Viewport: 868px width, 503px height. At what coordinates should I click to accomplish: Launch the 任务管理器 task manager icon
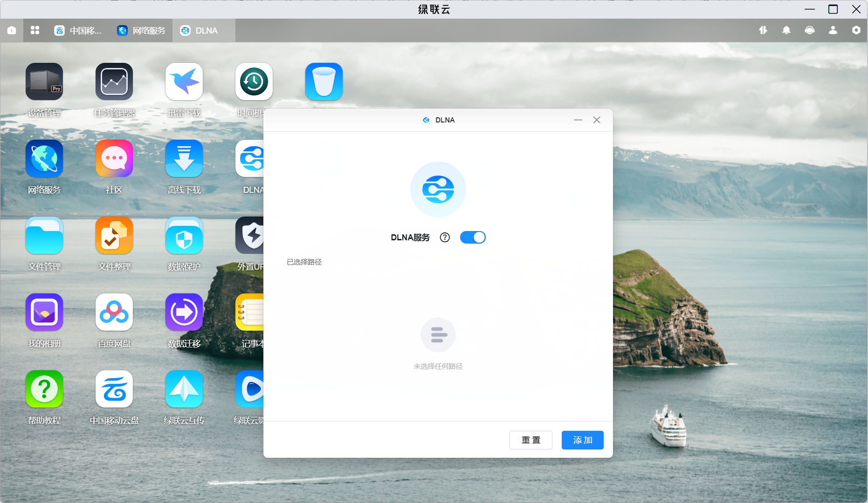pyautogui.click(x=114, y=82)
